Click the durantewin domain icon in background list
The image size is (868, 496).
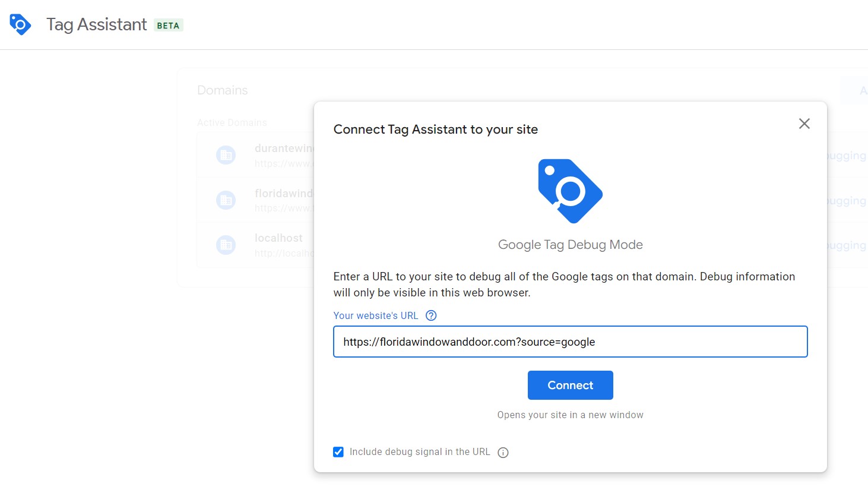[226, 155]
